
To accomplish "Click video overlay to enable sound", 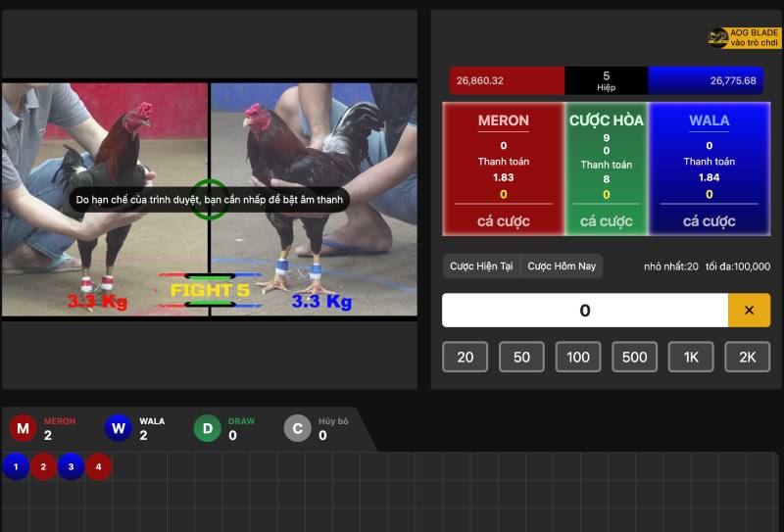I will coord(209,200).
